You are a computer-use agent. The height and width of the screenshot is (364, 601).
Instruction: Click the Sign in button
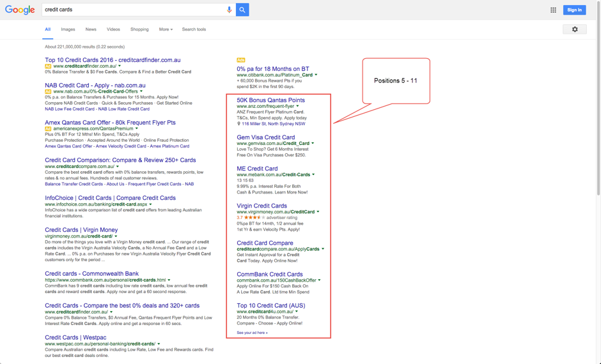(x=574, y=10)
